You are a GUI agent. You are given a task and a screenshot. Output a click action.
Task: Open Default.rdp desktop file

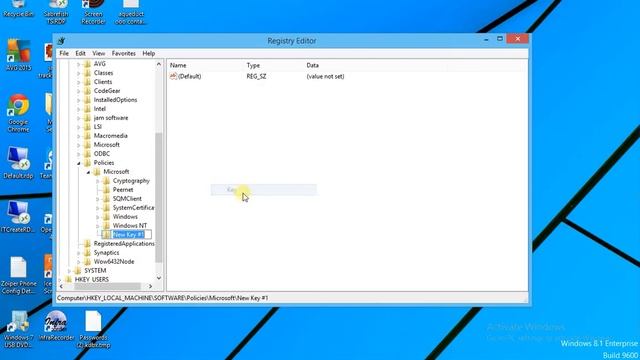[18, 162]
